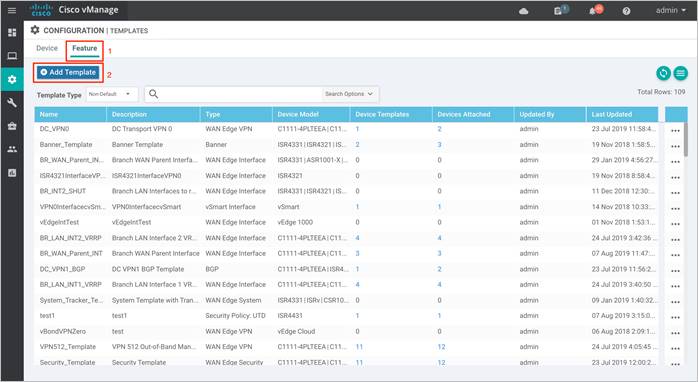Click the table vertical scrollbar
The width and height of the screenshot is (698, 382).
click(x=685, y=140)
